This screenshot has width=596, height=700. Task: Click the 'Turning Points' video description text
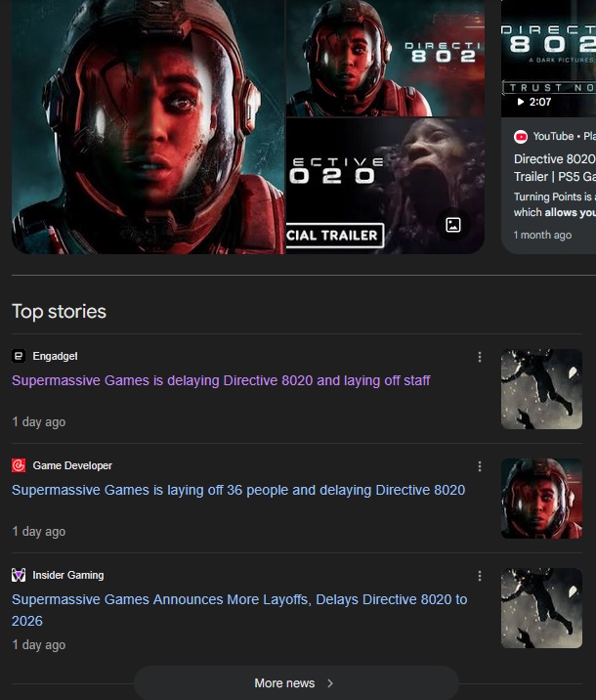pos(555,204)
